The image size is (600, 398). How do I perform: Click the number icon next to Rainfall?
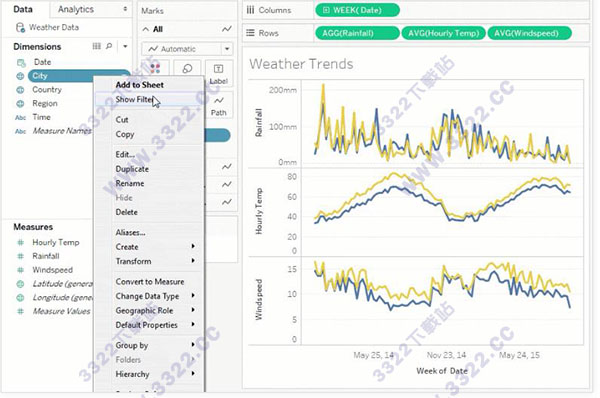click(21, 256)
